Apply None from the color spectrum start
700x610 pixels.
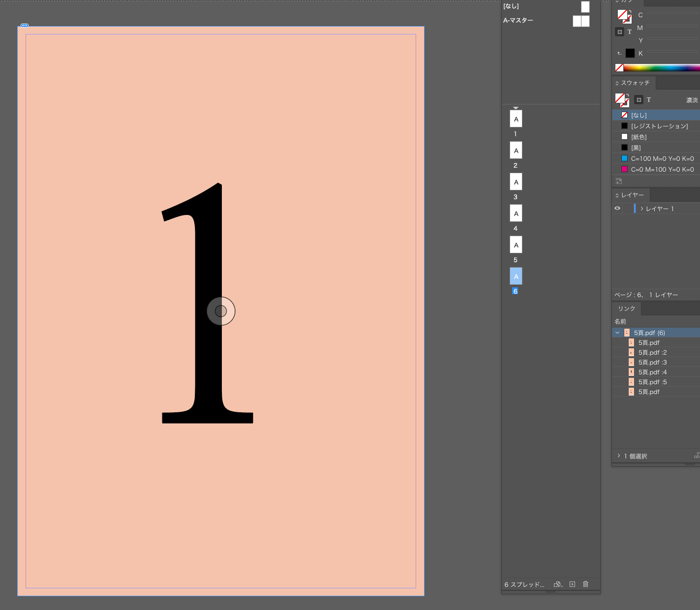click(x=619, y=67)
